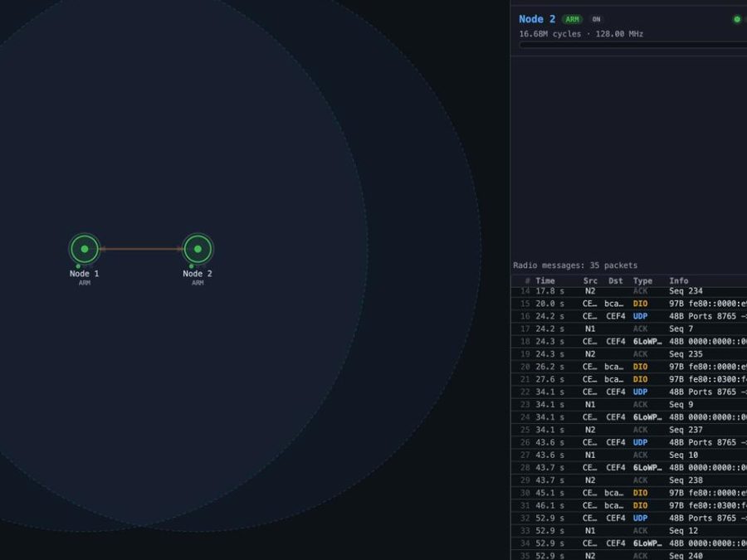Sort packets by the Type column header
The width and height of the screenshot is (747, 560).
(642, 281)
